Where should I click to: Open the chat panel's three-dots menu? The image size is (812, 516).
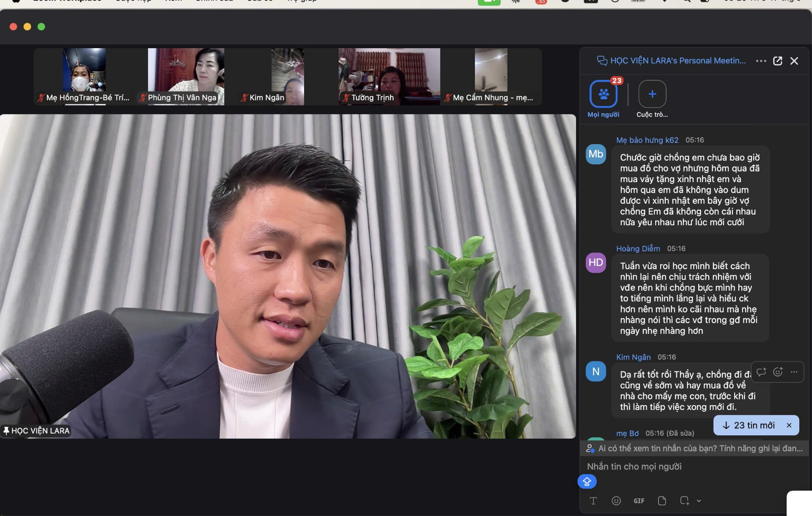click(x=761, y=61)
